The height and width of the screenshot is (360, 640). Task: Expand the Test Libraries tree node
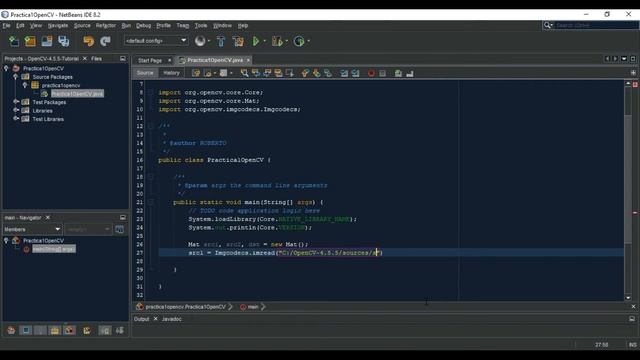point(16,119)
